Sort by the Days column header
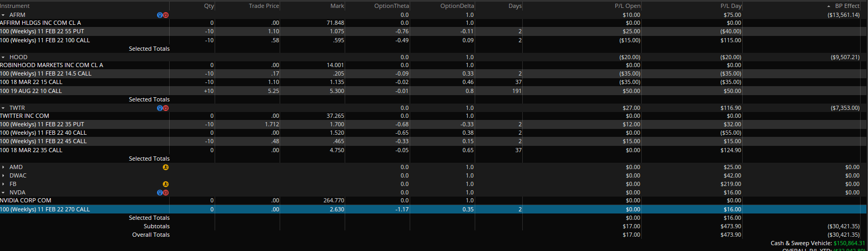Image resolution: width=868 pixels, height=251 pixels. [x=515, y=6]
